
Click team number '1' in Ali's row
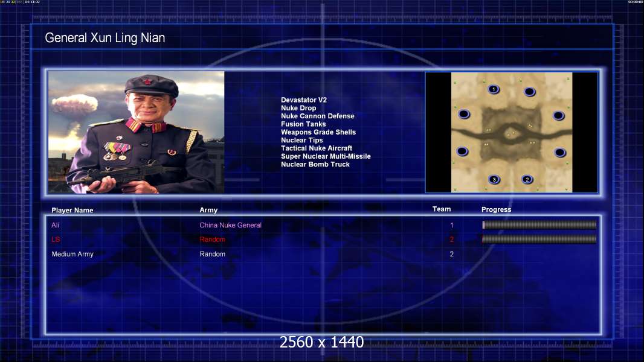452,225
